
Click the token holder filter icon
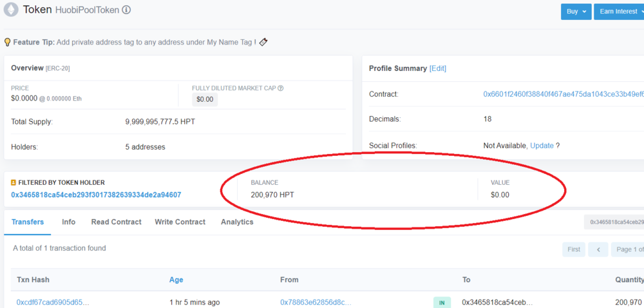(14, 183)
